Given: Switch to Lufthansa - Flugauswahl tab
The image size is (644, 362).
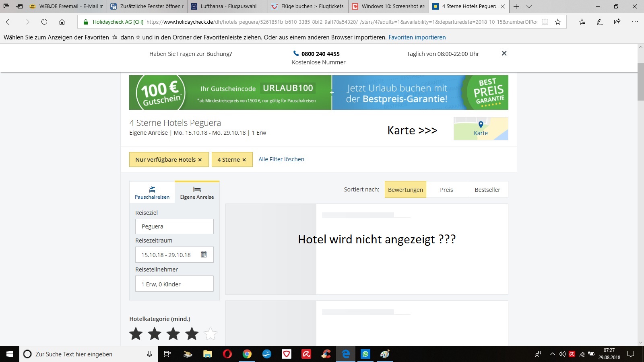Looking at the screenshot, I should tap(227, 6).
